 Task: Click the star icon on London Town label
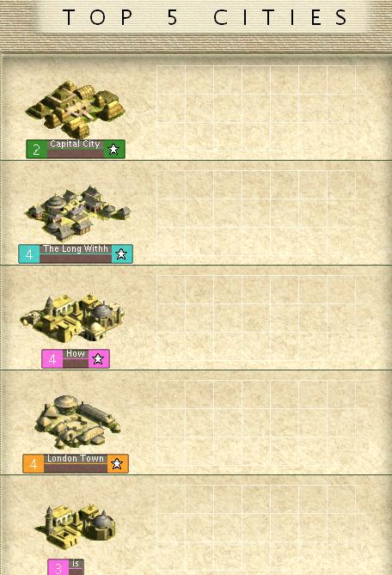click(117, 464)
